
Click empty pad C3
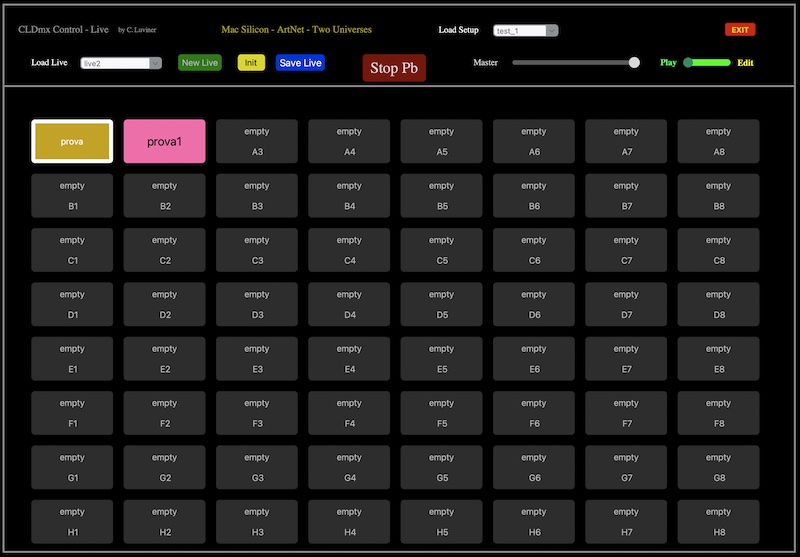257,250
